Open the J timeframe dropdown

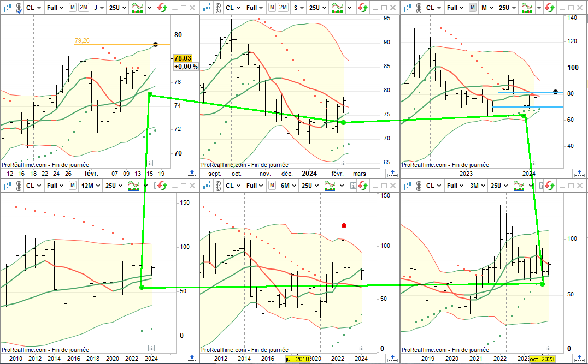coord(98,8)
